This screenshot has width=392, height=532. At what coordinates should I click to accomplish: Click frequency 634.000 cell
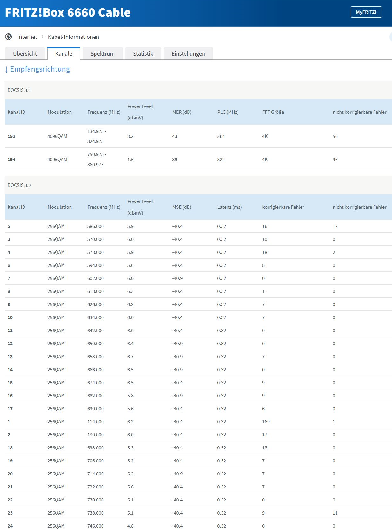point(96,317)
